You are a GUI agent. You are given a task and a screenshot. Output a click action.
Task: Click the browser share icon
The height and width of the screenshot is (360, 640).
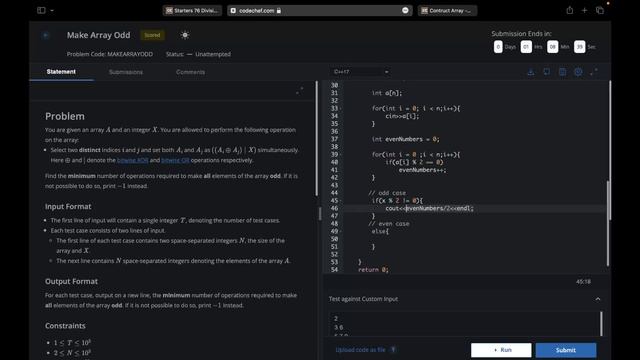click(x=569, y=11)
